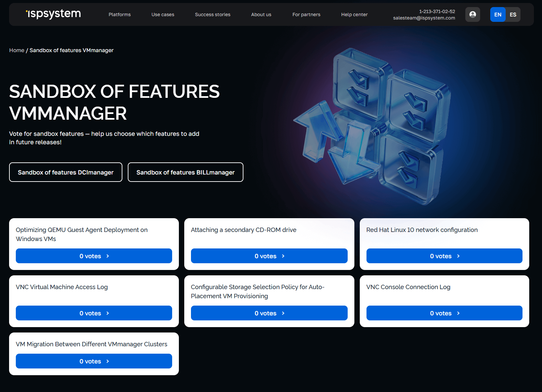Click the 'Optimizing QEMU Guest Agent Deployment' title
Viewport: 542px width, 392px height.
[x=82, y=234]
